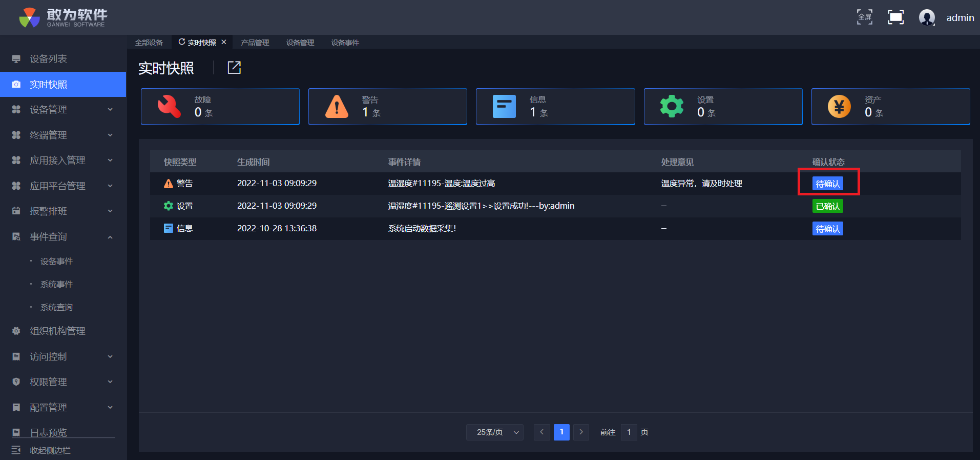
Task: Switch to the 产品管理 tab
Action: 255,43
